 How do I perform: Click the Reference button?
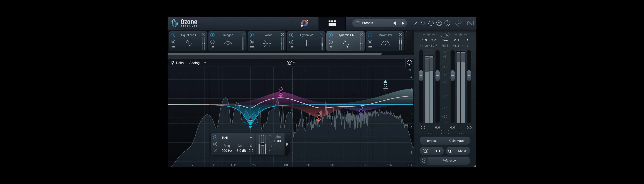coord(449,160)
